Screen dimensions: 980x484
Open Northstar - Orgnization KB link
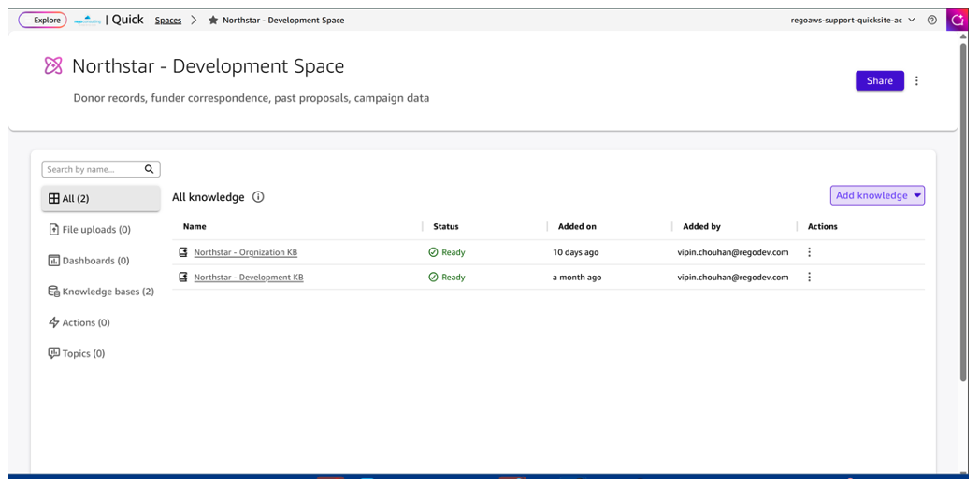(246, 252)
